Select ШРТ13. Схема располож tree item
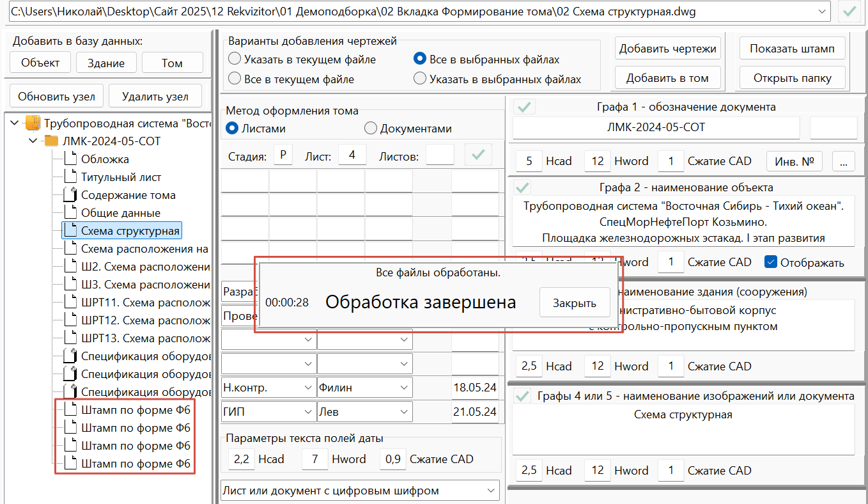This screenshot has height=504, width=868. tap(145, 338)
